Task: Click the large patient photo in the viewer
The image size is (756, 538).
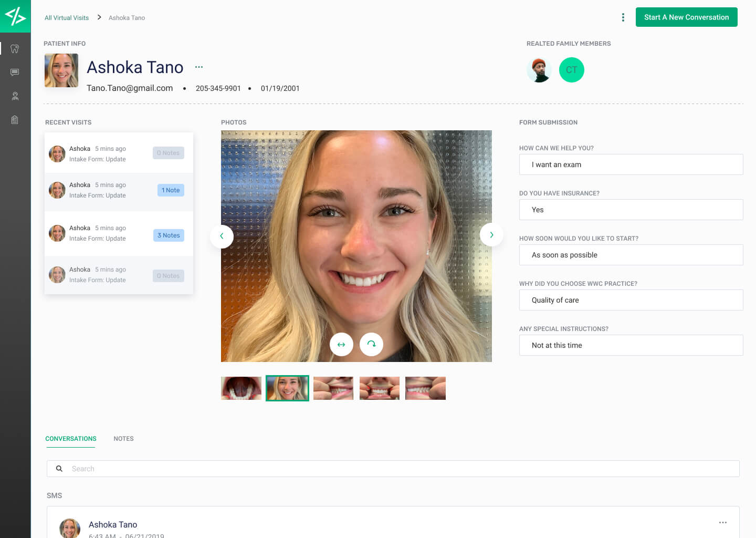Action: 356,246
